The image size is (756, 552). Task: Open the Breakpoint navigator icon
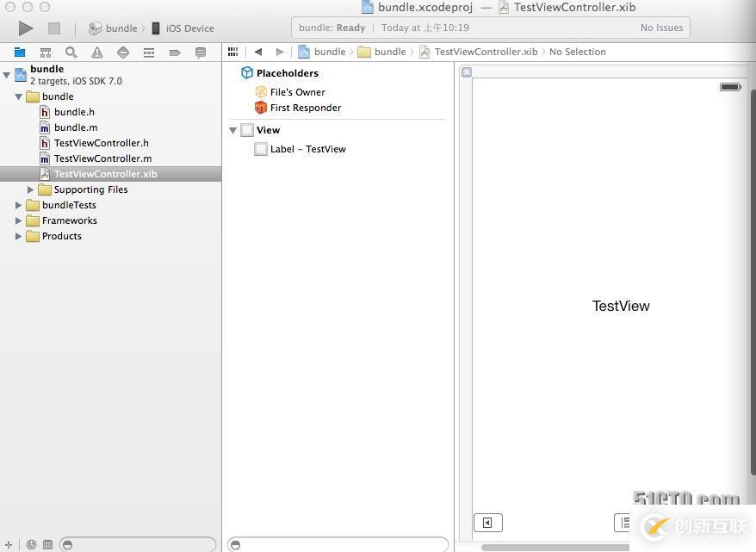(175, 53)
